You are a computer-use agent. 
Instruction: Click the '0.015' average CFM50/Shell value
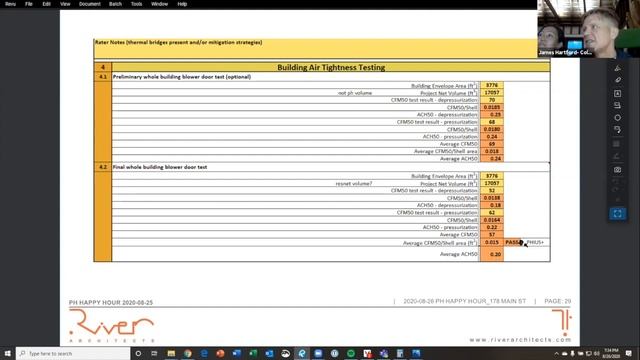coord(492,242)
